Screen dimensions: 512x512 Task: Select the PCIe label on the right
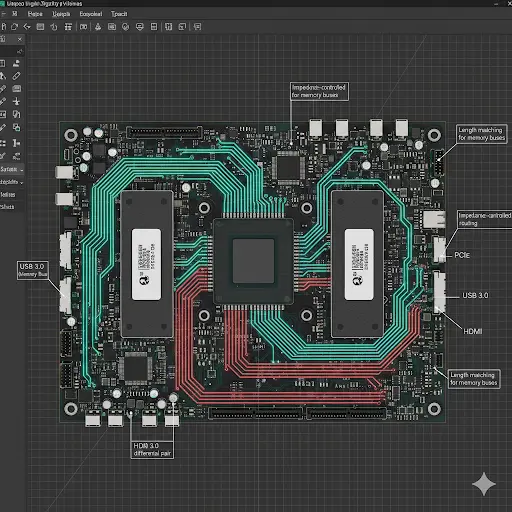click(x=462, y=255)
